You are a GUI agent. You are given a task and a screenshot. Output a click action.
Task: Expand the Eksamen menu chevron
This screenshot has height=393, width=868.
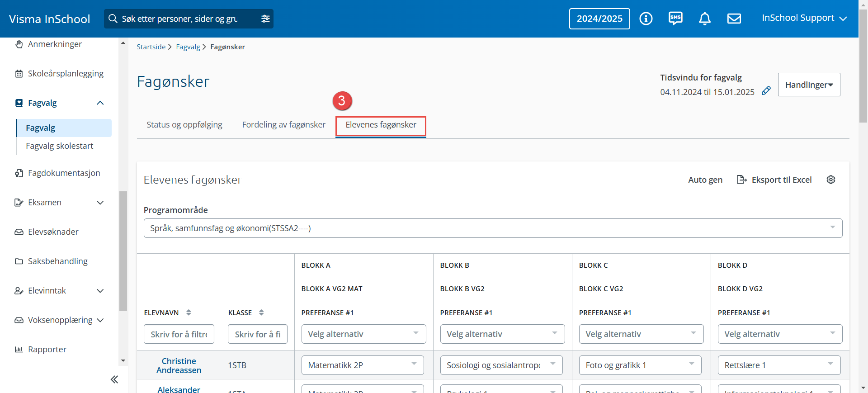coord(100,203)
